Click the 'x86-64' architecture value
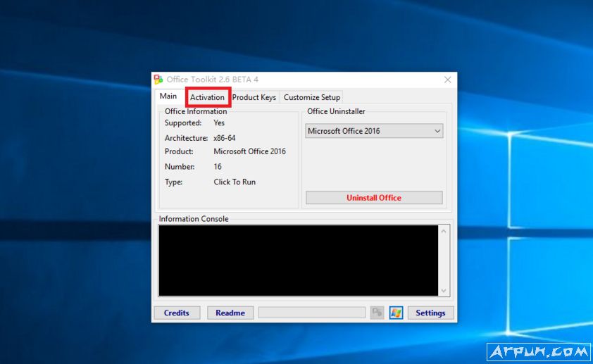Screen dimensions: 593x364 tap(225, 138)
